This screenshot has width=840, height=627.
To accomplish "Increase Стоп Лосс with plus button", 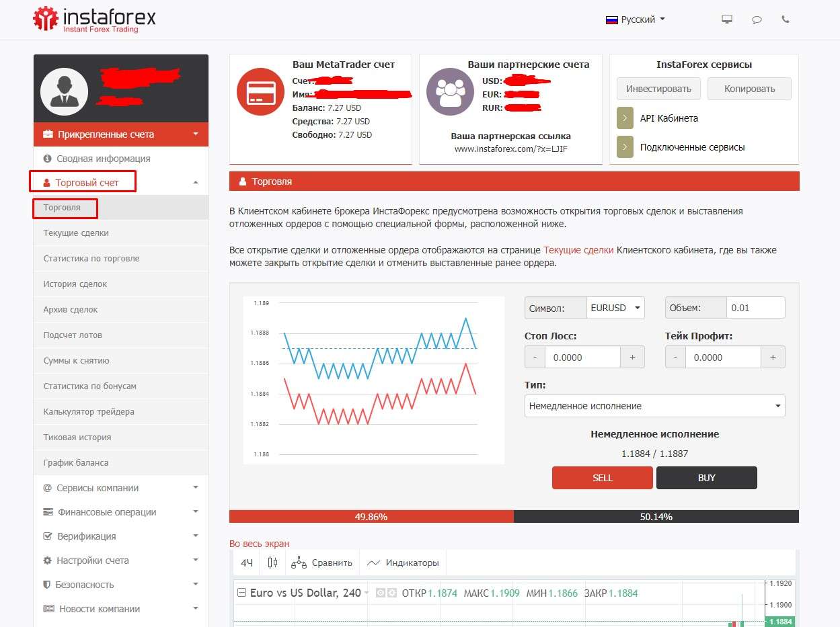I will [632, 358].
